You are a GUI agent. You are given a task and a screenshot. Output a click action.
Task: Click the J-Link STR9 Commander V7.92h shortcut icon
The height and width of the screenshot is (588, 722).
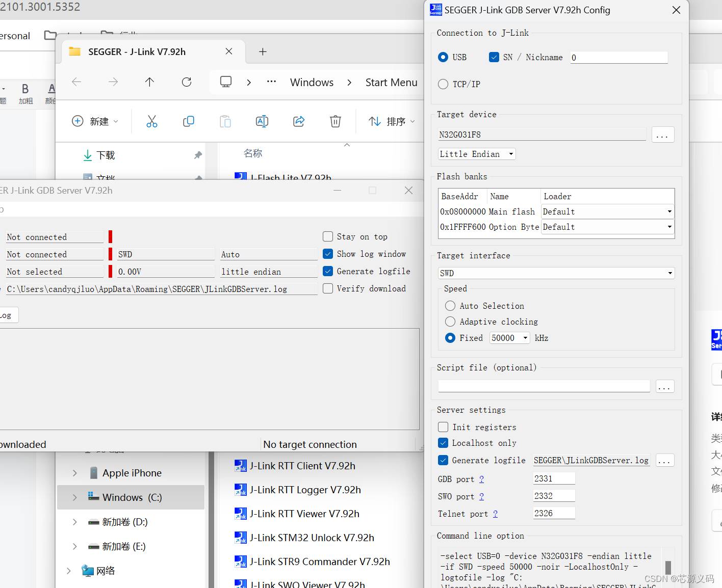click(x=240, y=562)
